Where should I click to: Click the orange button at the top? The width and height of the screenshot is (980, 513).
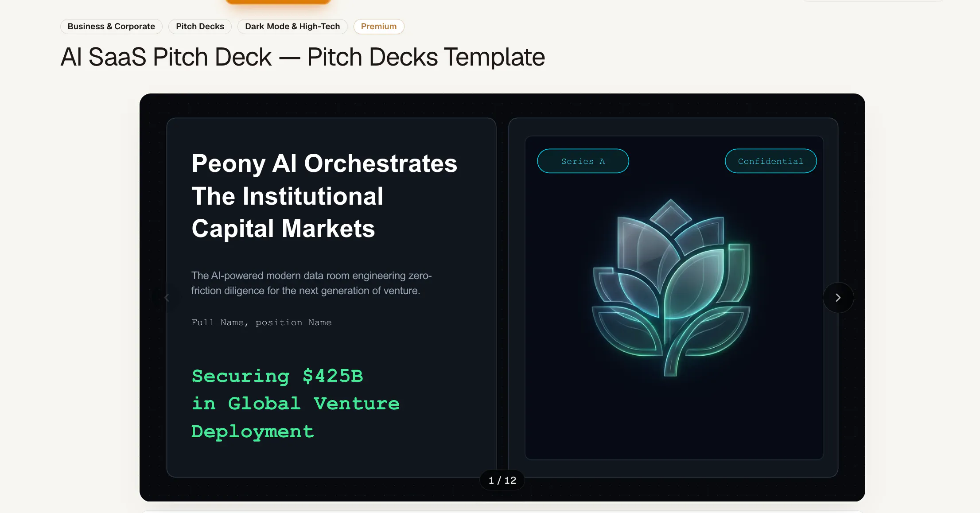pos(278,2)
